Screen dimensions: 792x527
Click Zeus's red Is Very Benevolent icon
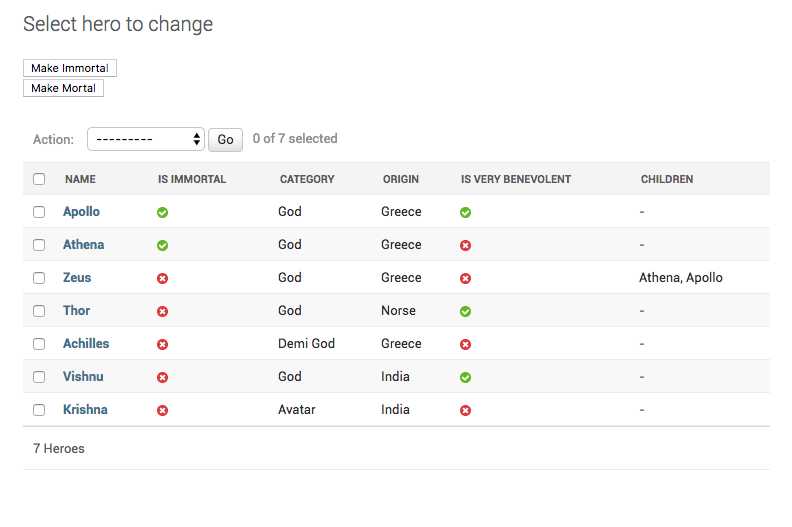click(x=465, y=278)
